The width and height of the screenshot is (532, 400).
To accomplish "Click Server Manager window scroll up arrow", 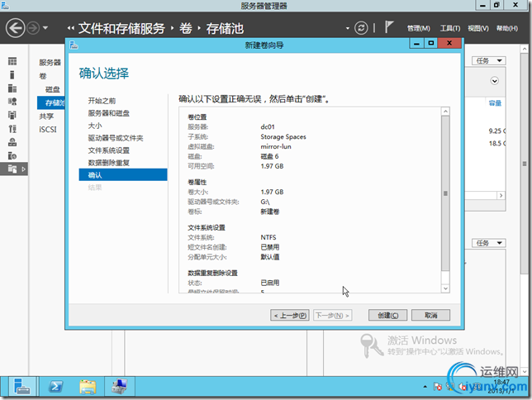I will tap(525, 50).
